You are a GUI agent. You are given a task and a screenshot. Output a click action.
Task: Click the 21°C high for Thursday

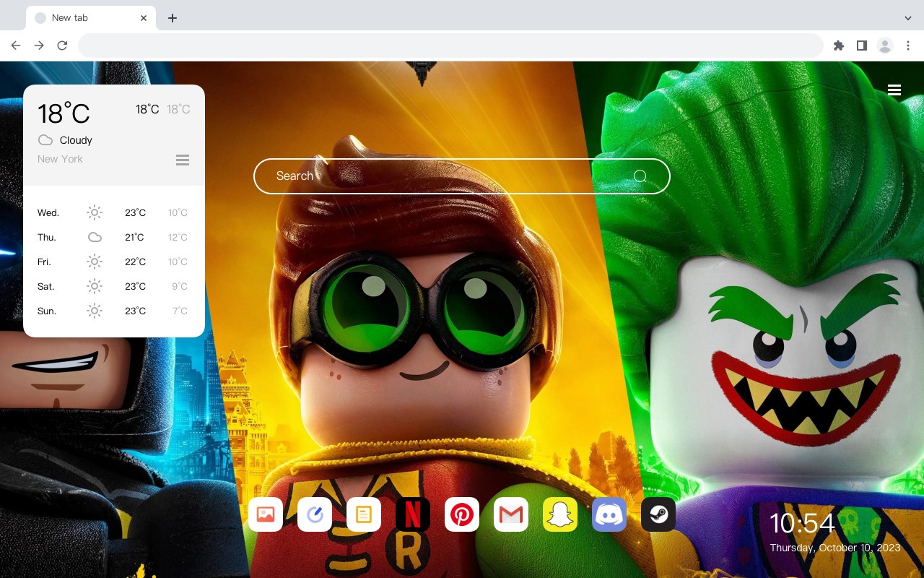(134, 237)
